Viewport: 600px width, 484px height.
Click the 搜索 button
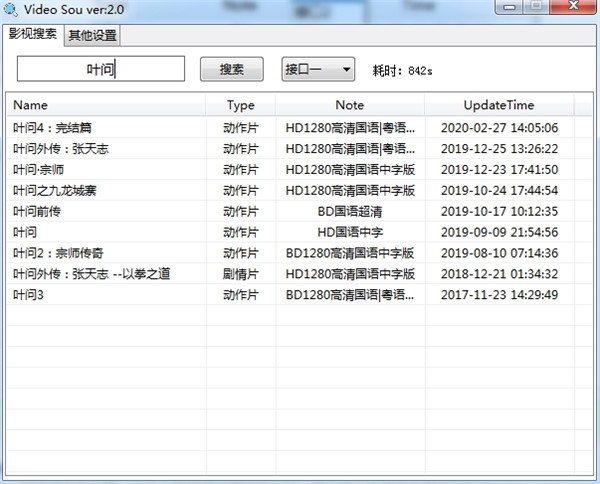click(232, 69)
